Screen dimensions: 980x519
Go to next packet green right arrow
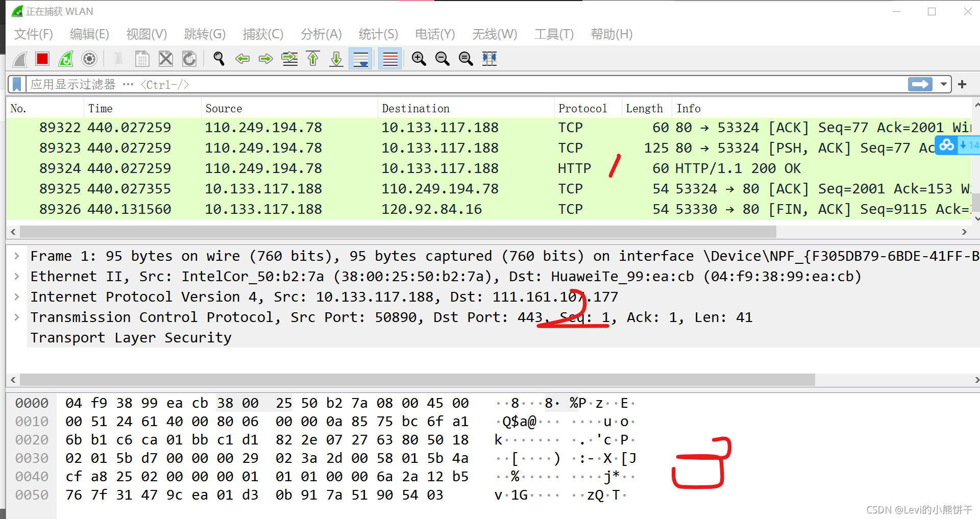click(266, 59)
